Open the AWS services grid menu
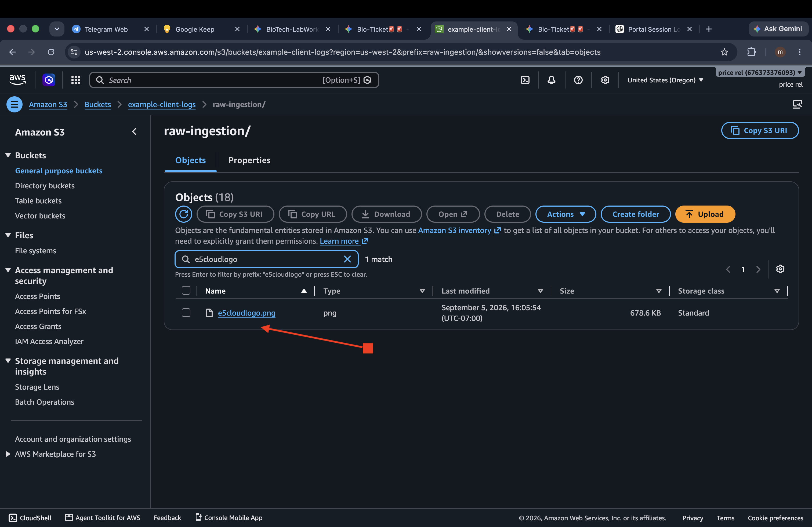The height and width of the screenshot is (527, 812). [x=75, y=80]
